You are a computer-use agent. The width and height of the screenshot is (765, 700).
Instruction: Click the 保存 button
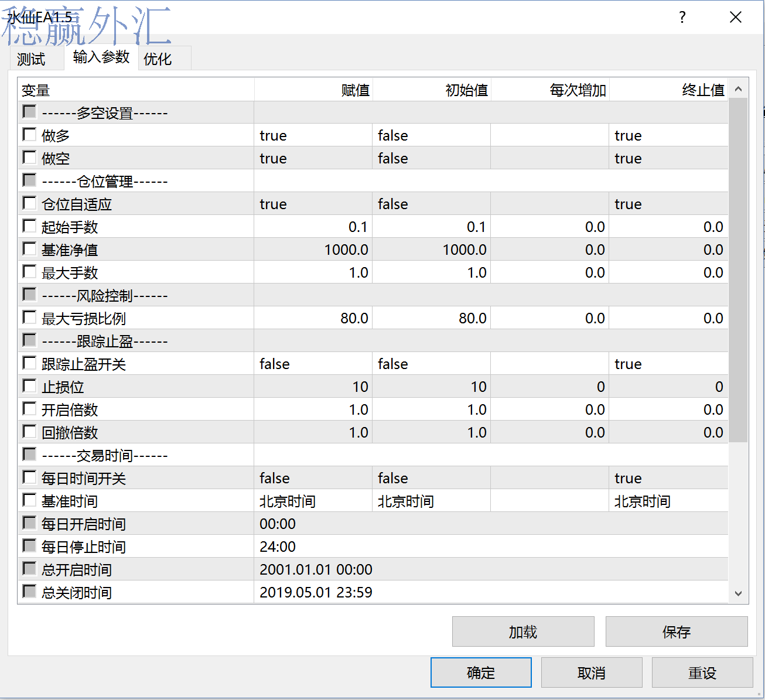click(x=677, y=631)
